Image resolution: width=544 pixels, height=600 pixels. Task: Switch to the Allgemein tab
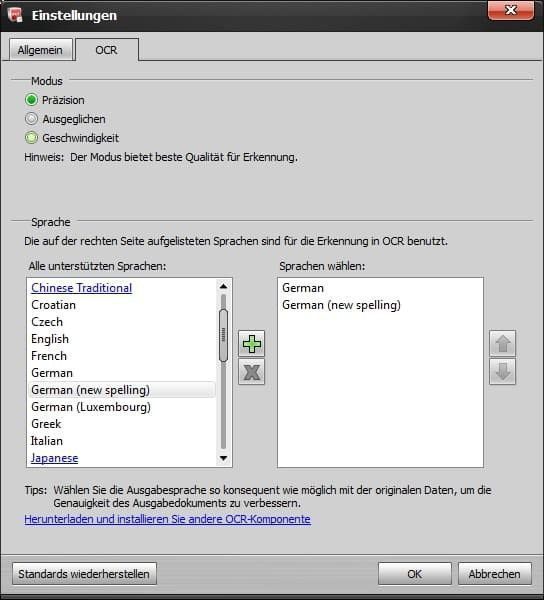40,50
